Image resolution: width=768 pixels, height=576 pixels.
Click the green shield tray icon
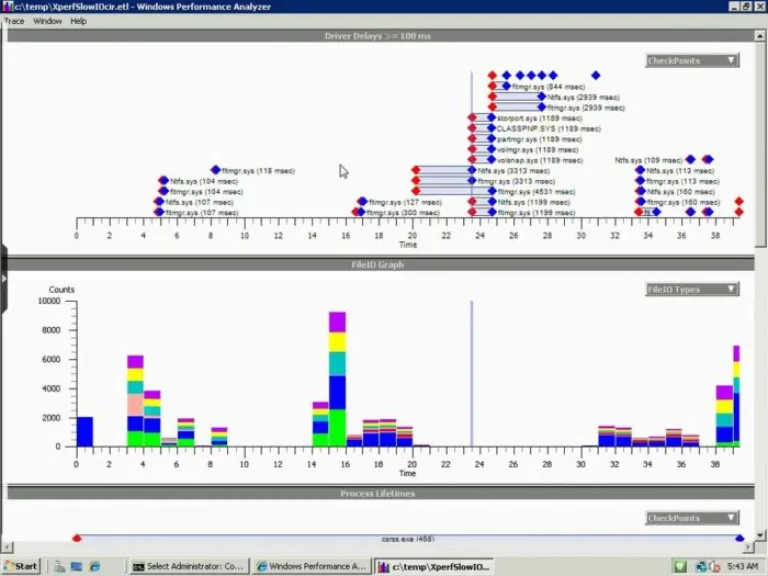[x=680, y=567]
